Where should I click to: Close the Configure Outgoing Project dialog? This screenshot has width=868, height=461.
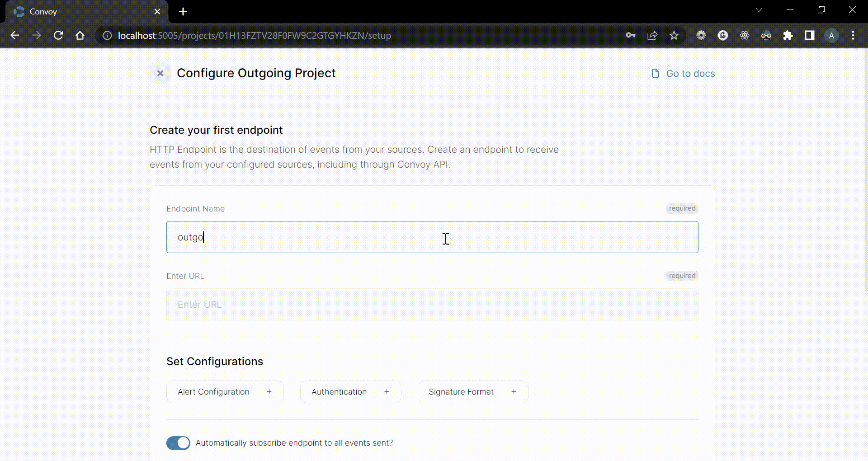coord(160,73)
